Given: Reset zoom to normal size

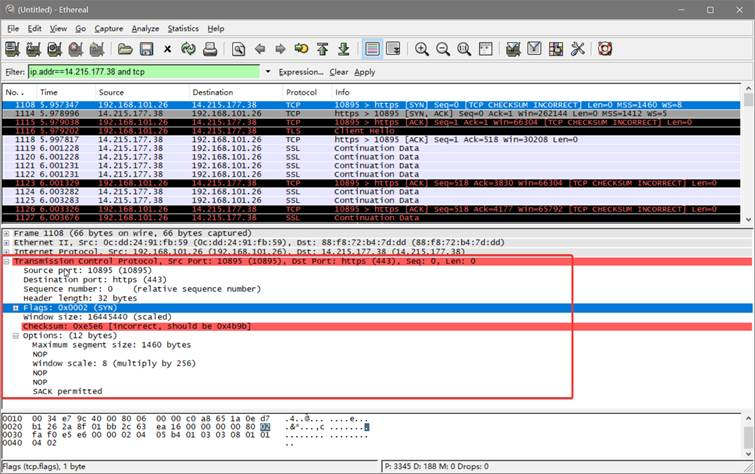Looking at the screenshot, I should pyautogui.click(x=464, y=49).
